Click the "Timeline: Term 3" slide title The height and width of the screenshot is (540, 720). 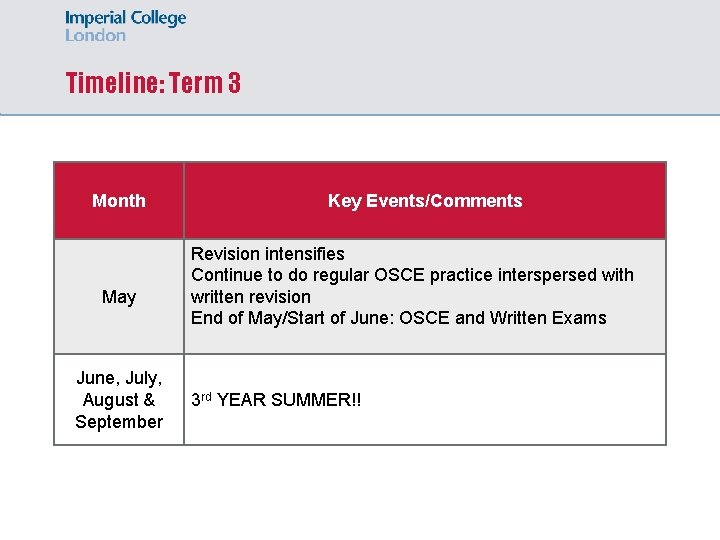(x=153, y=83)
